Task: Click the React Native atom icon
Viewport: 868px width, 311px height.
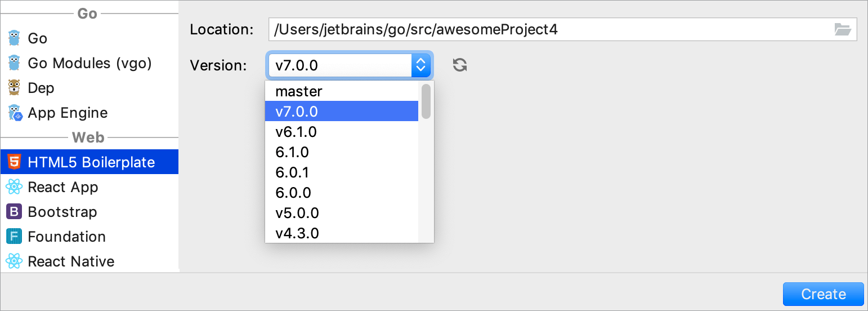Action: pyautogui.click(x=14, y=261)
